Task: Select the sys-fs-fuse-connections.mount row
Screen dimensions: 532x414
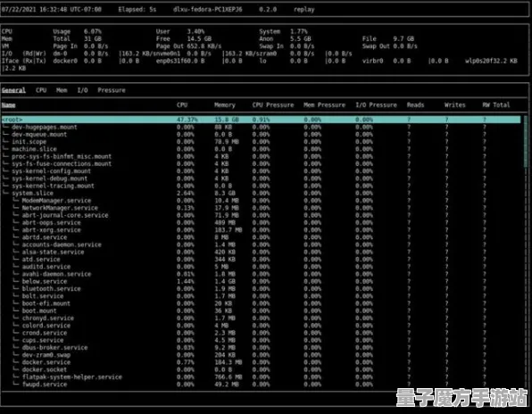Action: pos(261,164)
